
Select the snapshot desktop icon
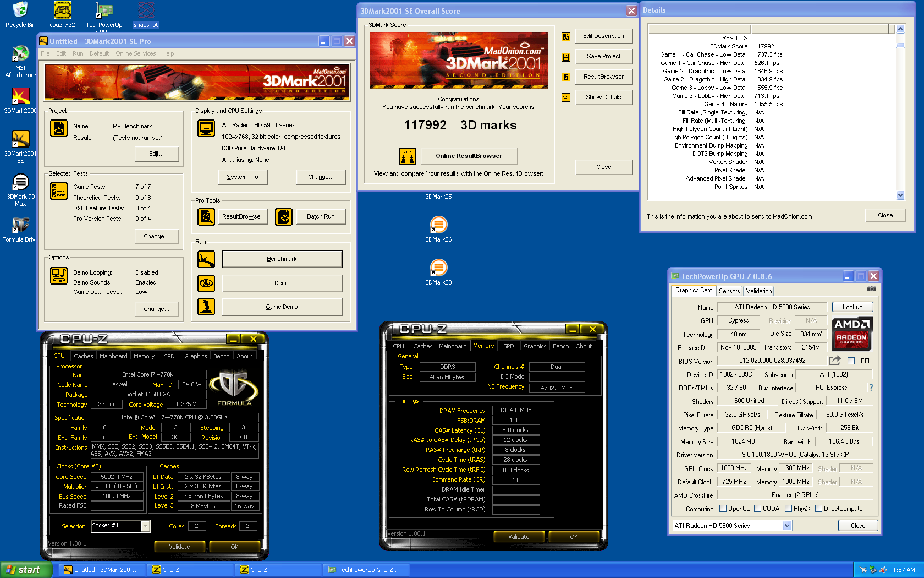click(x=146, y=14)
